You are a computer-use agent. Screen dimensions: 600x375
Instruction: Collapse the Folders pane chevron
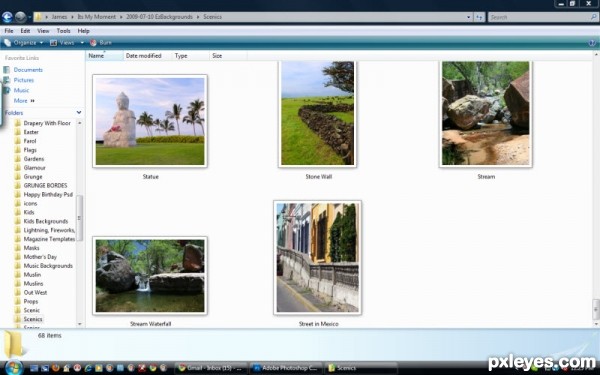pyautogui.click(x=79, y=112)
